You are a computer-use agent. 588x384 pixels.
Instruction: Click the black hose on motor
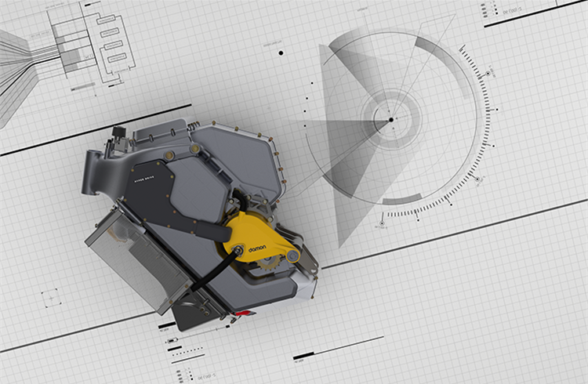214,272
